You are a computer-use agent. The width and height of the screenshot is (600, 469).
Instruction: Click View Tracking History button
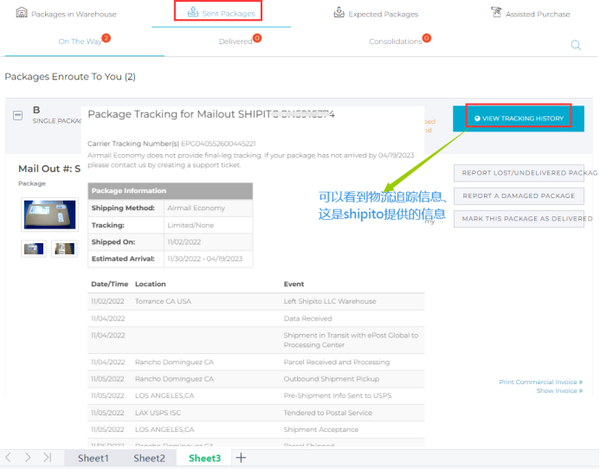(x=518, y=119)
